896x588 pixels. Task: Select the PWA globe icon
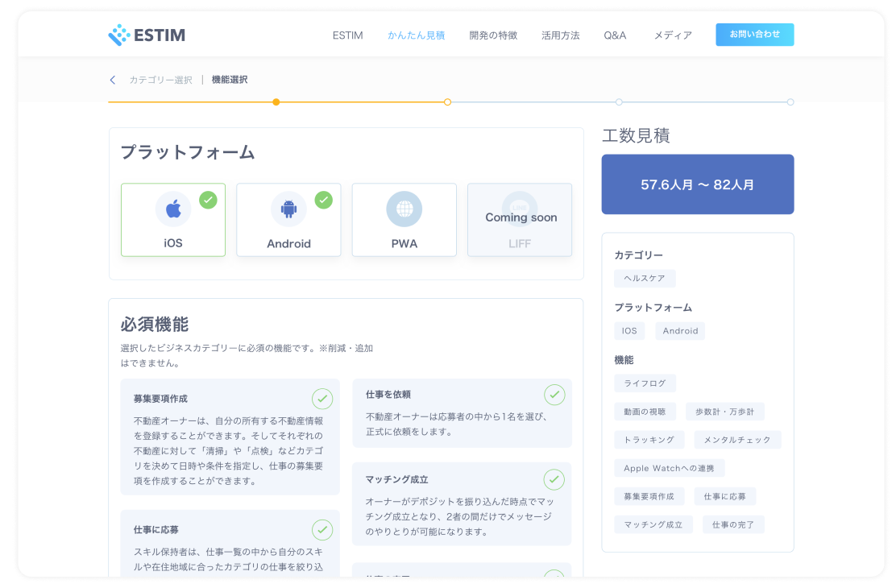tap(404, 208)
